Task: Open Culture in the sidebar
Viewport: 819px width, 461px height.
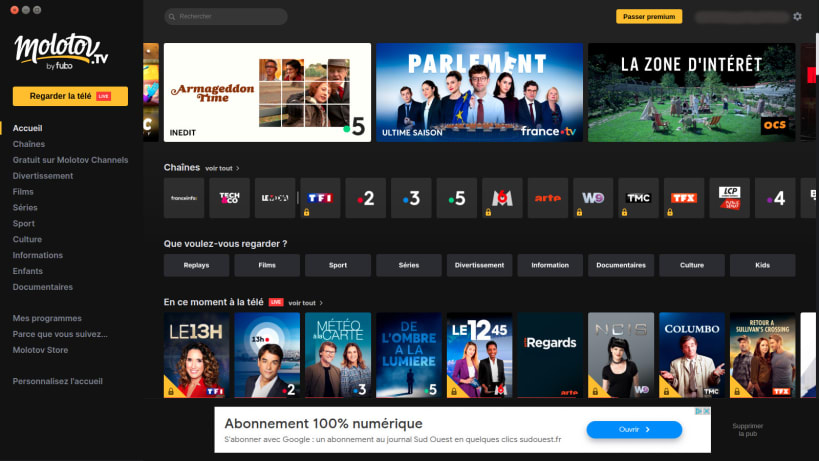Action: (x=27, y=239)
